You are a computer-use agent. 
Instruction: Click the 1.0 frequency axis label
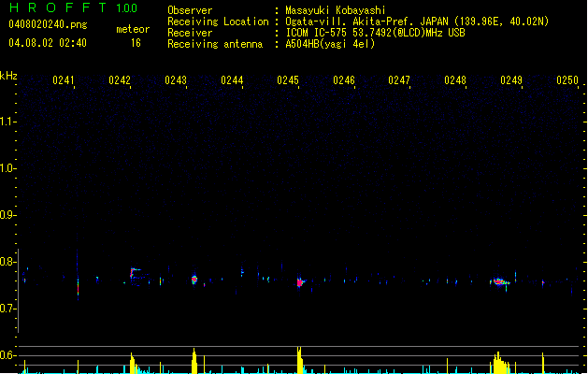point(7,168)
